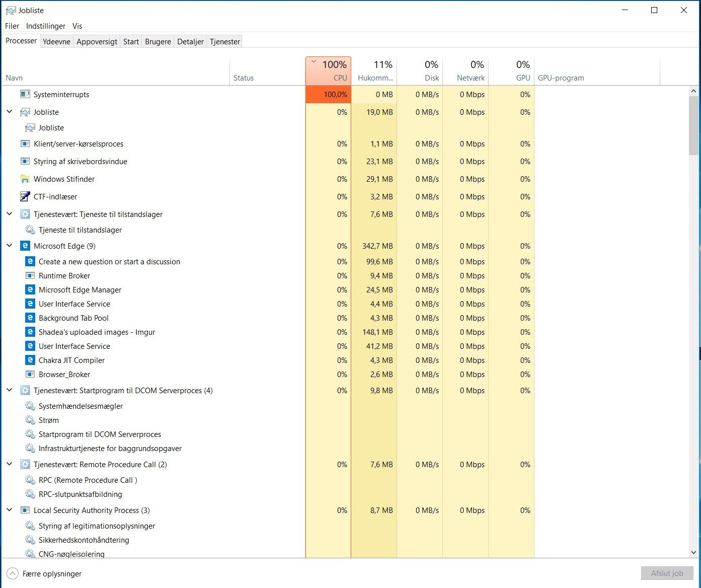The width and height of the screenshot is (701, 588).
Task: Switch to the Detaljer tab
Action: [x=190, y=41]
